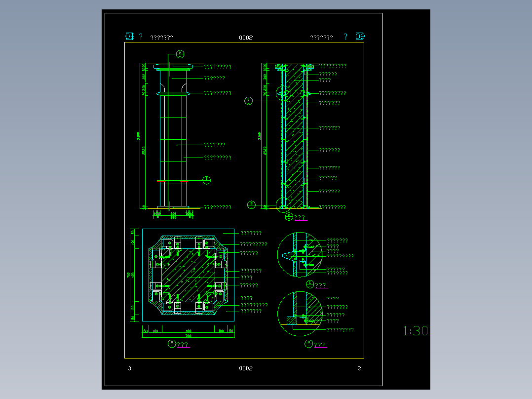This screenshot has height=399, width=532.
Task: Click the "0002" label below the drawing frame
Action: coord(246,368)
